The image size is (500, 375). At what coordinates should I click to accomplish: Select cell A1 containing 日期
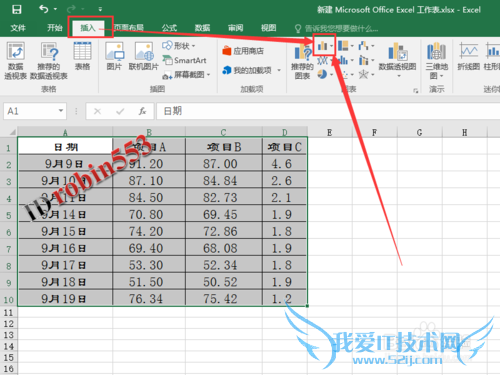point(65,147)
